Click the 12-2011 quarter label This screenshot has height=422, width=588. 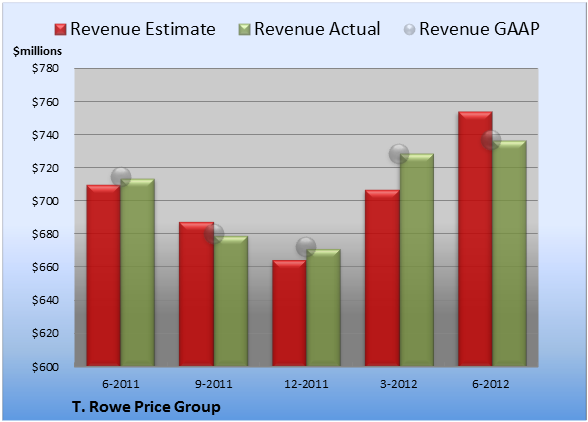306,384
